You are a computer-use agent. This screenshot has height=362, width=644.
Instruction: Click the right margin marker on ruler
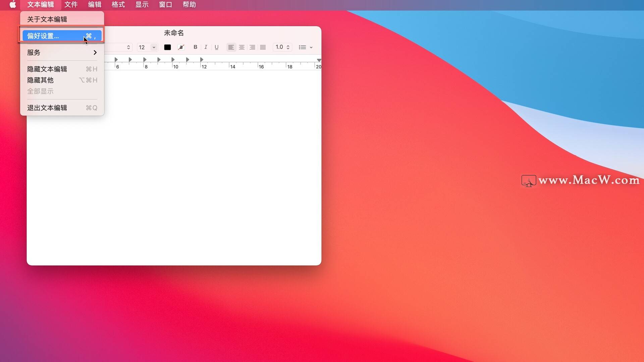click(319, 60)
